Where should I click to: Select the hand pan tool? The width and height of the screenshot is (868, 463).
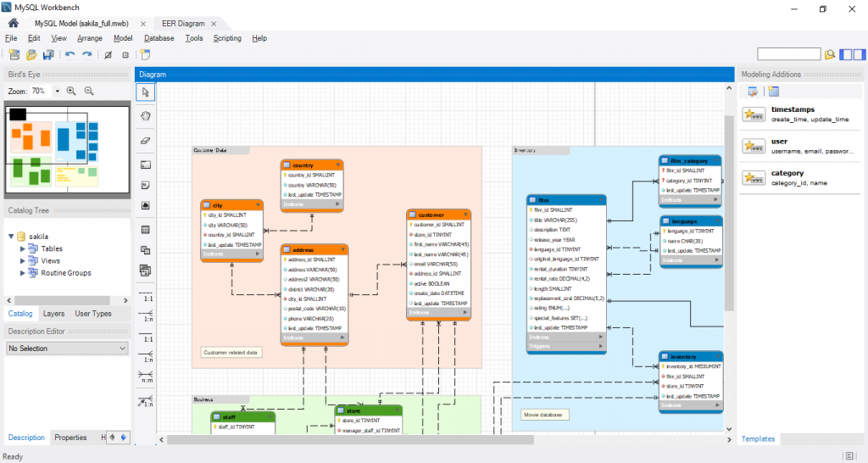click(x=146, y=115)
